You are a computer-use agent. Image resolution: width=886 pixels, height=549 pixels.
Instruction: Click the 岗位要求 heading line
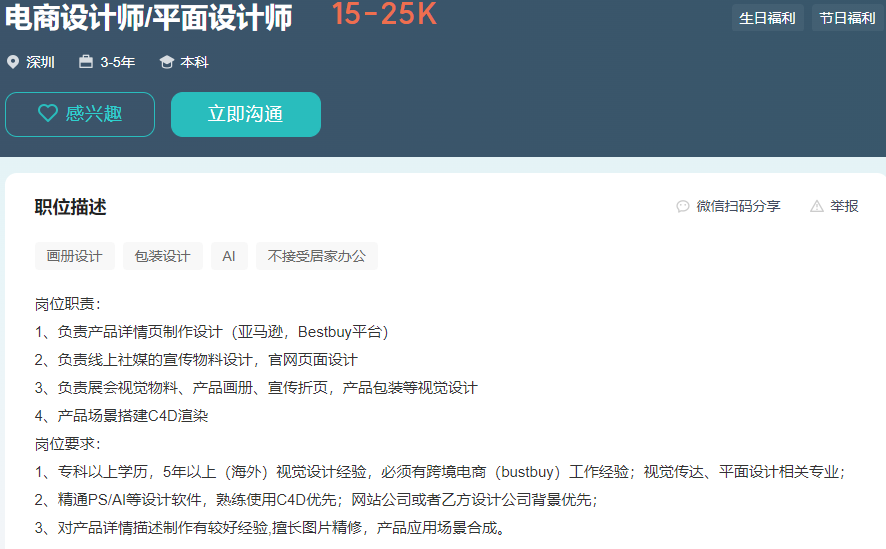pos(67,444)
